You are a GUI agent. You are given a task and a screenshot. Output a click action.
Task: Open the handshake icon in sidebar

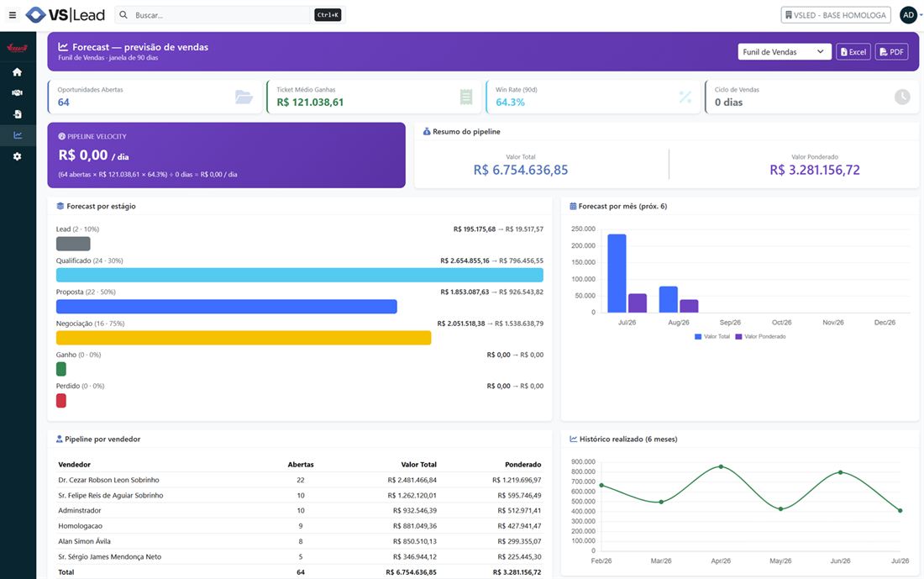pyautogui.click(x=17, y=92)
